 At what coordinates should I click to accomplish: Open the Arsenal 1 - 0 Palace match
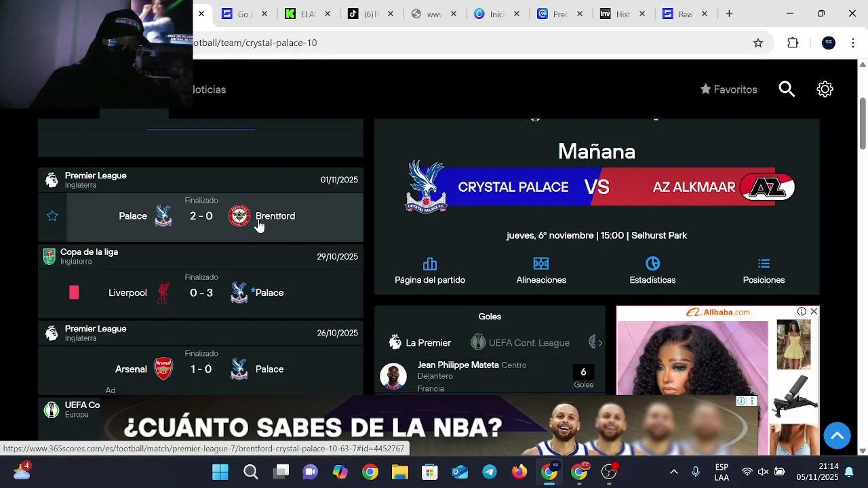201,369
